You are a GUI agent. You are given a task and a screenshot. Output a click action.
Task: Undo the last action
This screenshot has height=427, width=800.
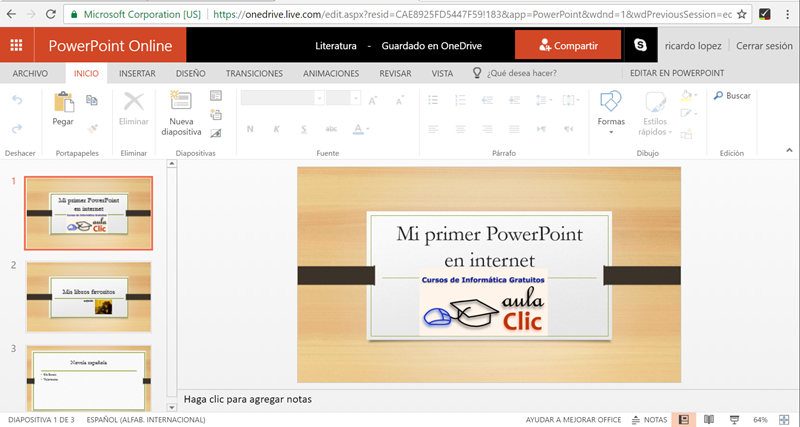point(17,100)
